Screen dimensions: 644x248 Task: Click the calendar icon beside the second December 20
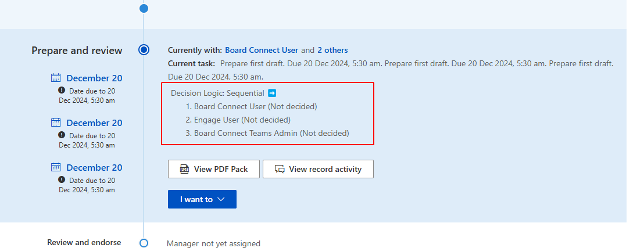pyautogui.click(x=56, y=123)
